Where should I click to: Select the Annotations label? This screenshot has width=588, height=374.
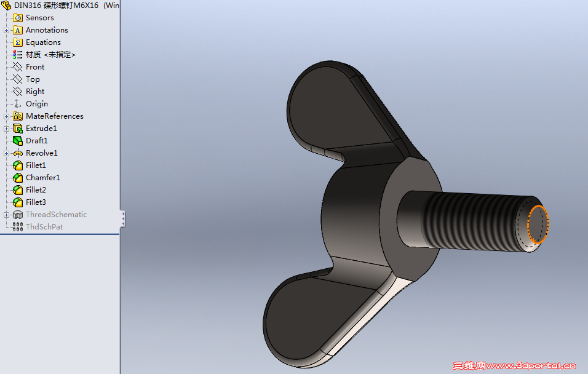click(x=47, y=30)
